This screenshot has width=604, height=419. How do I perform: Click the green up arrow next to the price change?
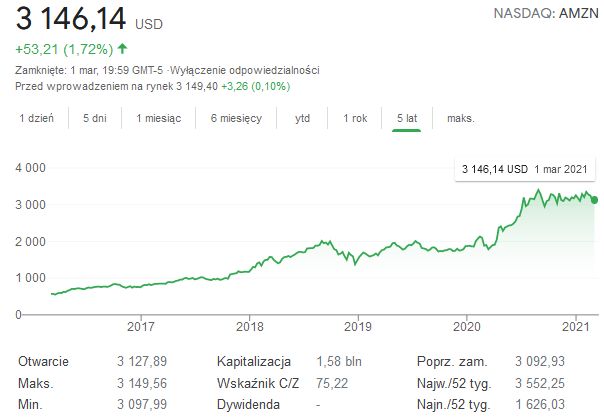[x=122, y=48]
